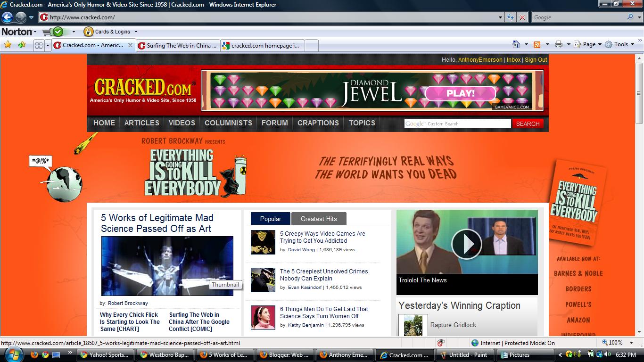
Task: Open the Tools menu
Action: (620, 44)
